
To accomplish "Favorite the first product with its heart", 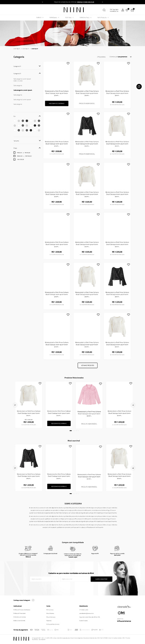I will pos(68,63).
